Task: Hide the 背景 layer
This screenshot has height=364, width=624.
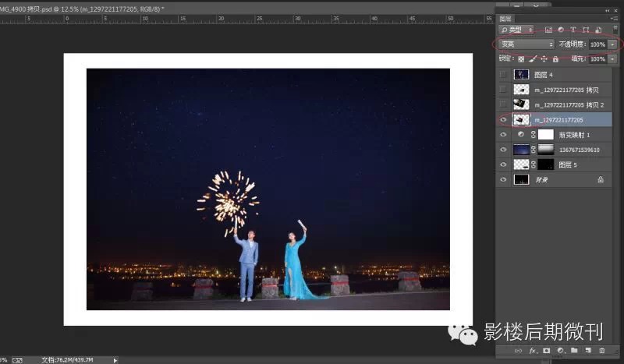Action: coord(503,180)
